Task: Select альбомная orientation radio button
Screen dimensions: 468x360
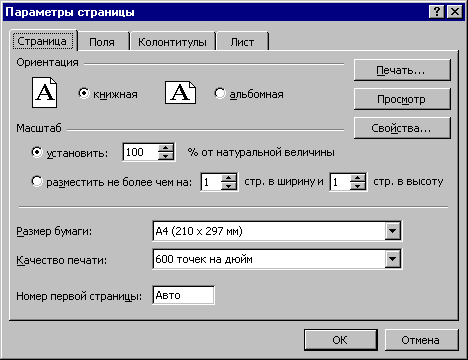Action: point(220,93)
